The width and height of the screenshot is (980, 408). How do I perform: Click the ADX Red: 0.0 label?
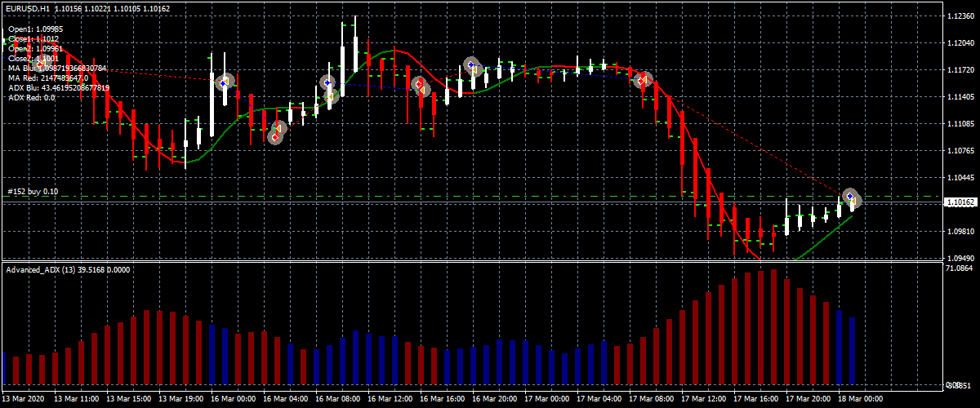click(32, 97)
